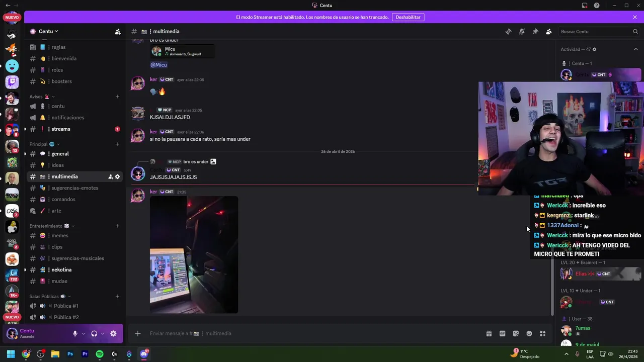Open the mudae channel
This screenshot has height=362, width=644.
pos(75,282)
